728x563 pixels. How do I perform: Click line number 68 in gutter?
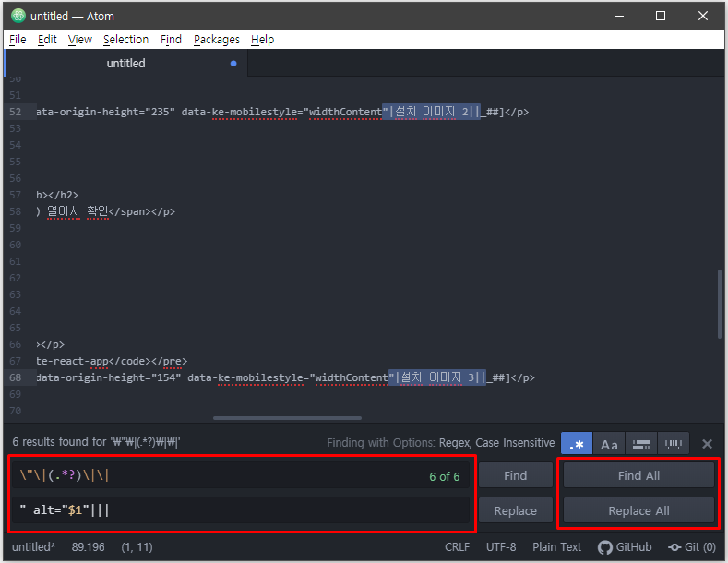pyautogui.click(x=16, y=377)
